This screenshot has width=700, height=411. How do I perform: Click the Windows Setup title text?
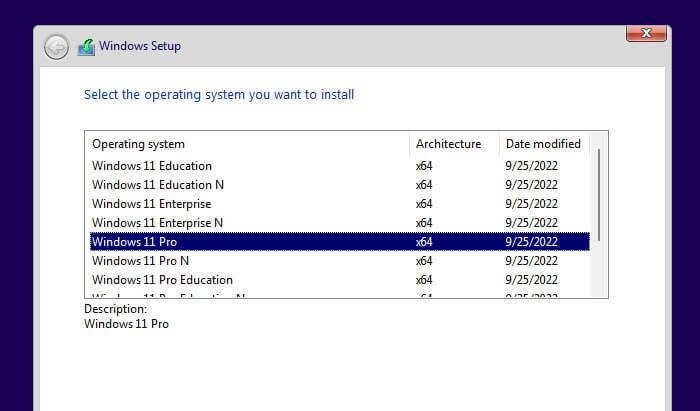(140, 46)
